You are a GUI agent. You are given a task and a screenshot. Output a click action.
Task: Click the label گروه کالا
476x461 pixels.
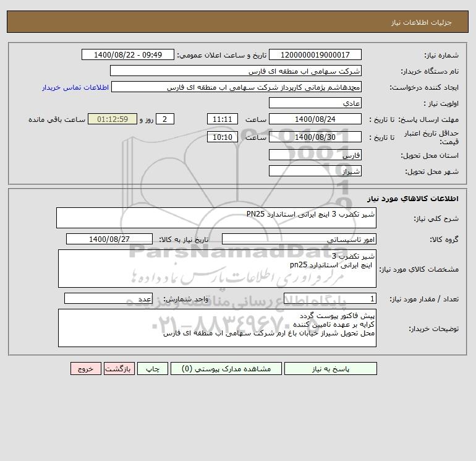click(444, 239)
